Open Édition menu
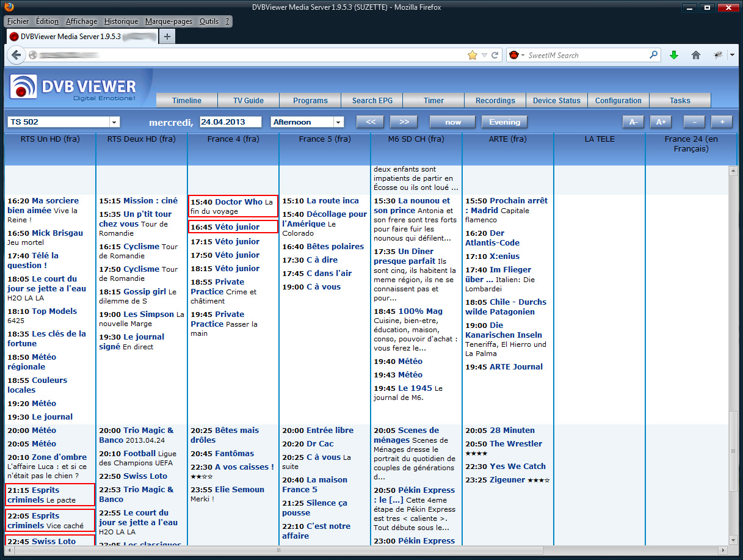 click(48, 21)
